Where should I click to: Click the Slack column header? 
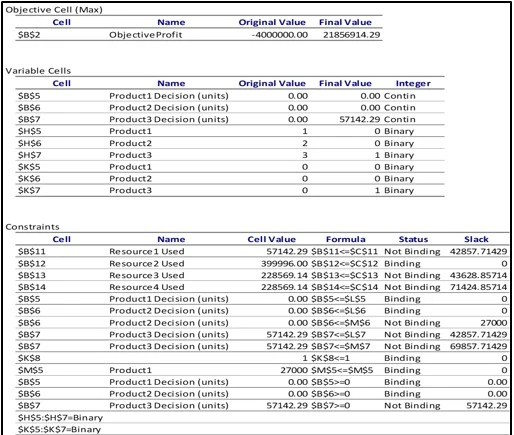click(476, 239)
